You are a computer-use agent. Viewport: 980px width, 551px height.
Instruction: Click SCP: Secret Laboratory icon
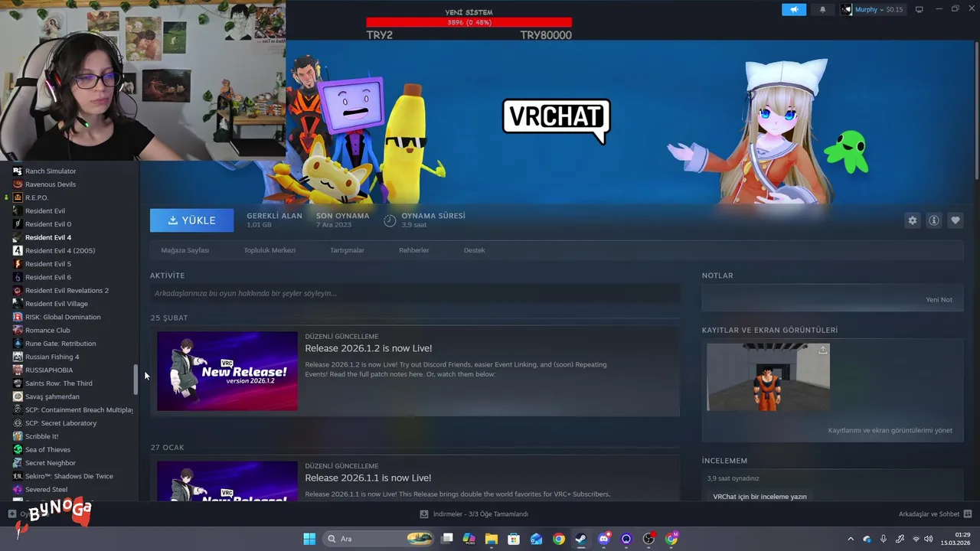pyautogui.click(x=18, y=423)
